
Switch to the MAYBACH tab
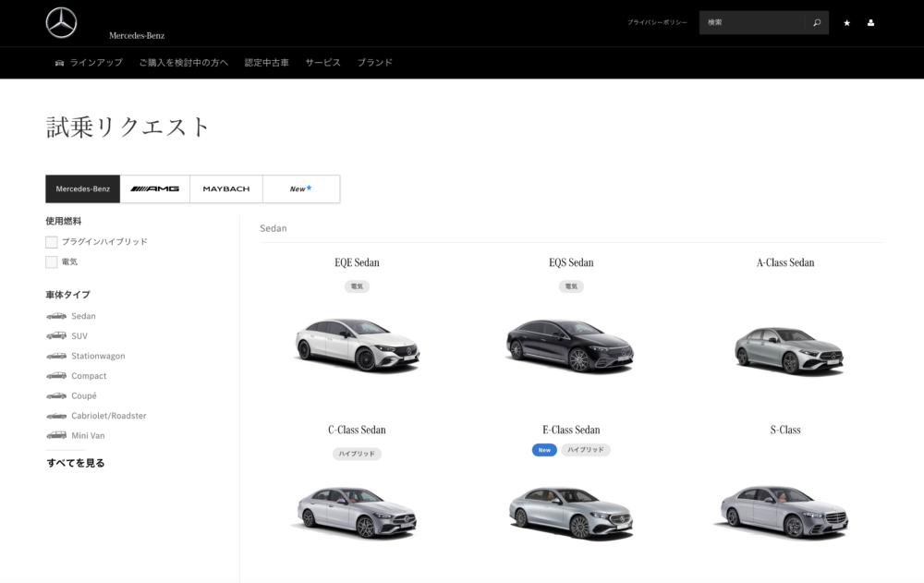click(x=226, y=188)
